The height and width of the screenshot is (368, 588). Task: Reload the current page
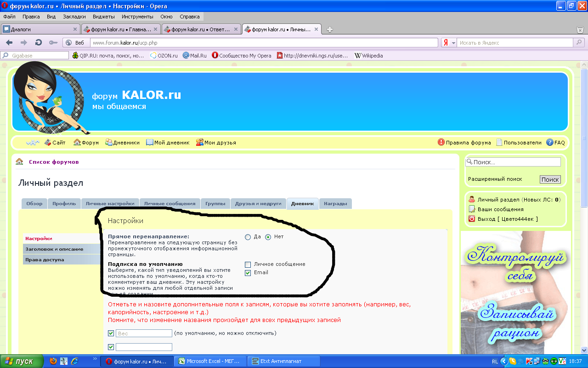[39, 42]
